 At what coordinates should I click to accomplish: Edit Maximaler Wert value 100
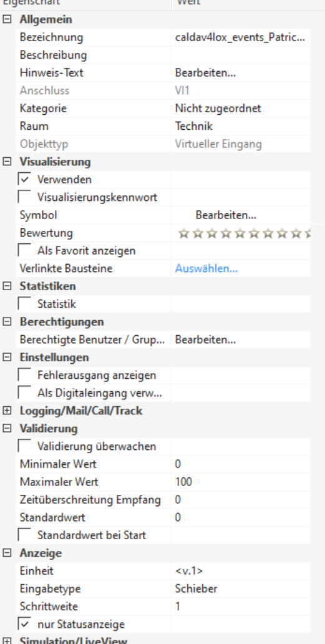click(241, 482)
